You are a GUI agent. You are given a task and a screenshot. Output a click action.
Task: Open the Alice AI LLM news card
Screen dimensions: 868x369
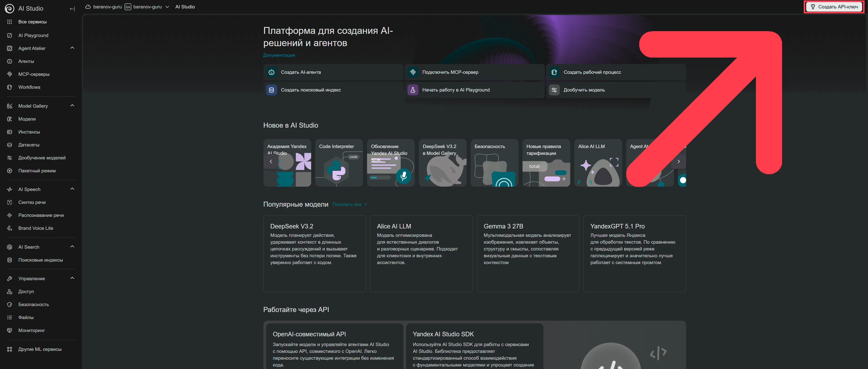(x=598, y=163)
